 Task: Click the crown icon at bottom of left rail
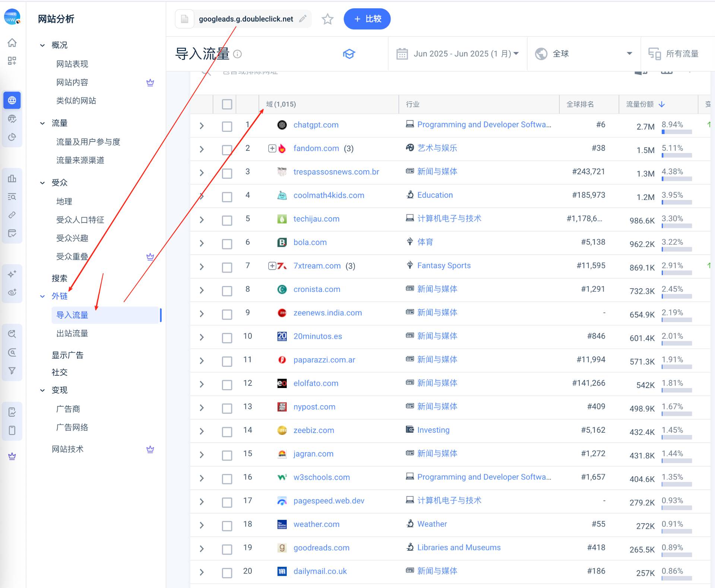coord(12,456)
